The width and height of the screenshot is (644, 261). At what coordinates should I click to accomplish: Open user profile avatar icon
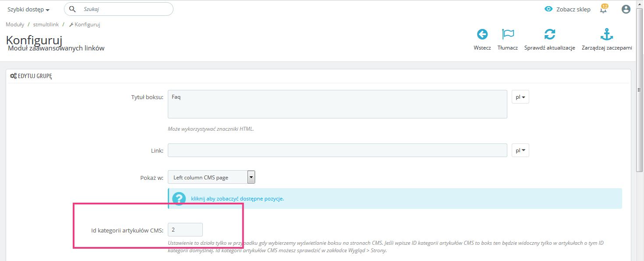point(626,9)
